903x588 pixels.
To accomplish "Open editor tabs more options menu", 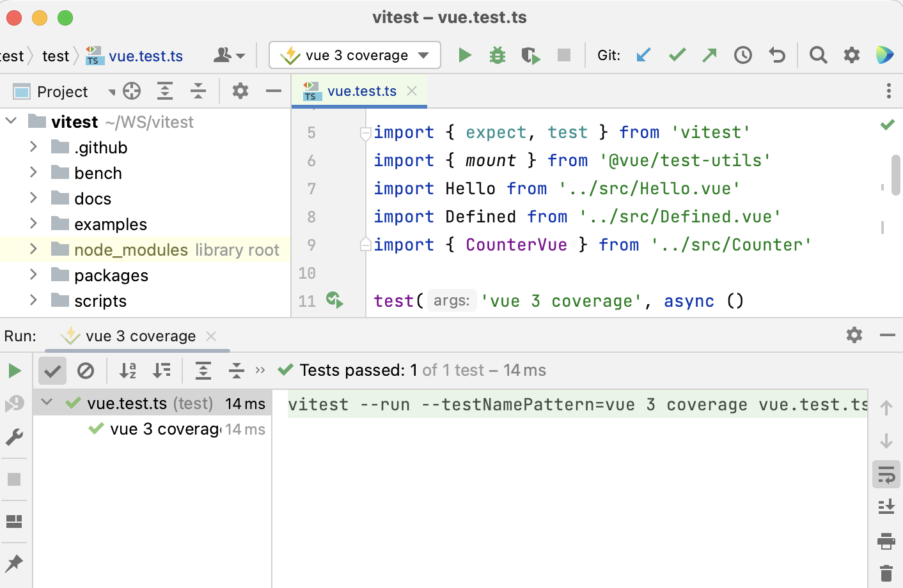I will coord(889,91).
